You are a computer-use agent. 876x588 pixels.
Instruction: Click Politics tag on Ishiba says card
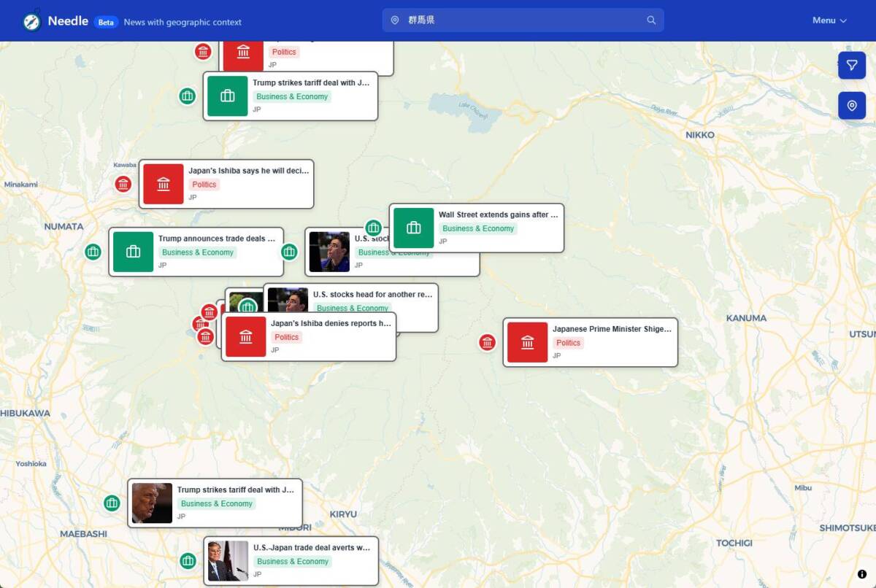(204, 185)
